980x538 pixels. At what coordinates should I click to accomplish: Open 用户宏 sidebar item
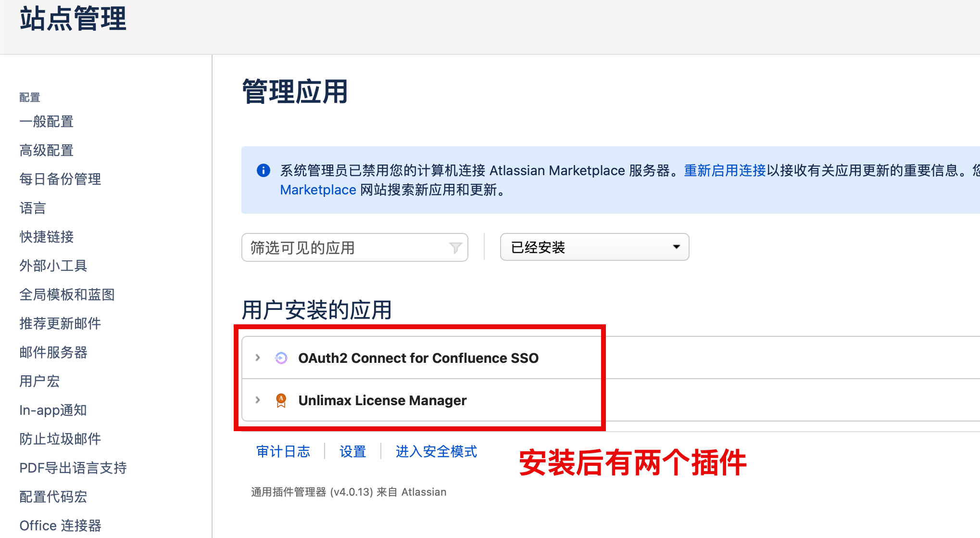[x=39, y=381]
